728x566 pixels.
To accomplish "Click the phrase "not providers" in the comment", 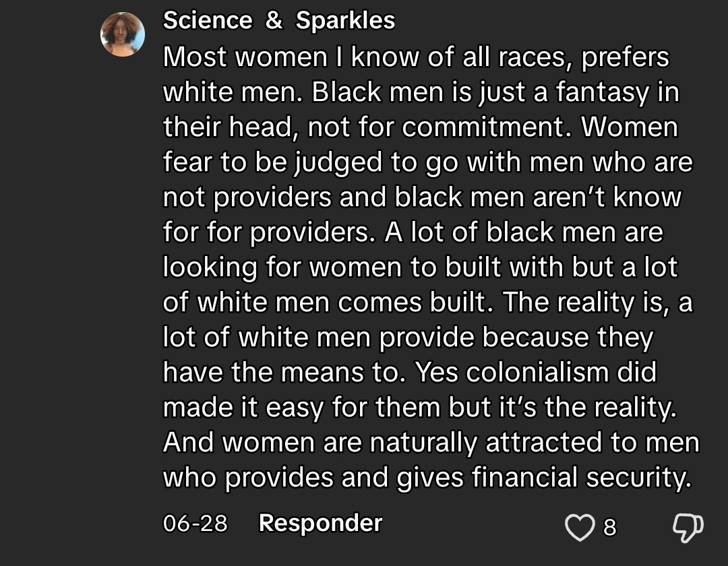I will pyautogui.click(x=247, y=197).
